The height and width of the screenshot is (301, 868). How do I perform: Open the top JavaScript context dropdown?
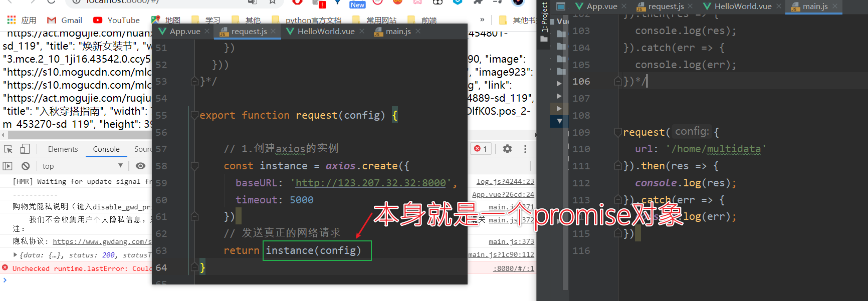point(83,166)
